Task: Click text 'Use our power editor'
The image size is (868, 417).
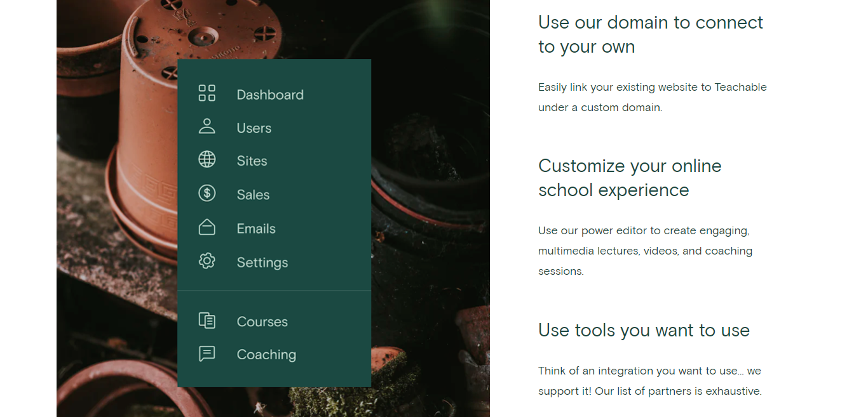Action: [592, 230]
